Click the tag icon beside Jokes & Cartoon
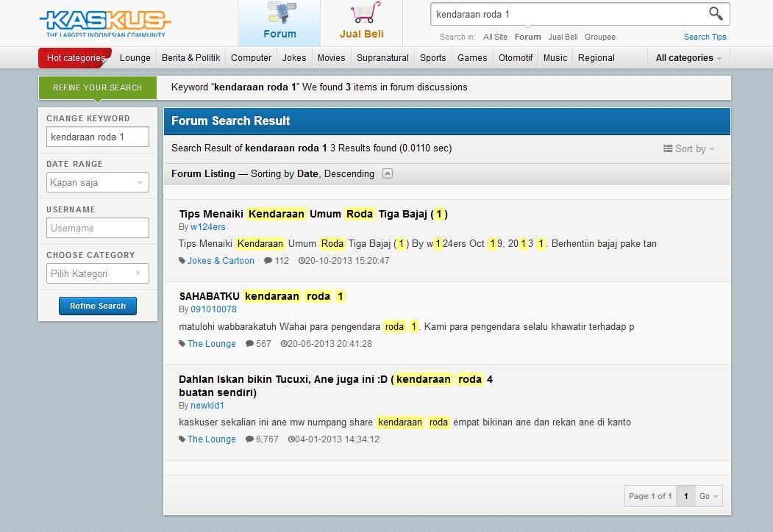 click(182, 261)
